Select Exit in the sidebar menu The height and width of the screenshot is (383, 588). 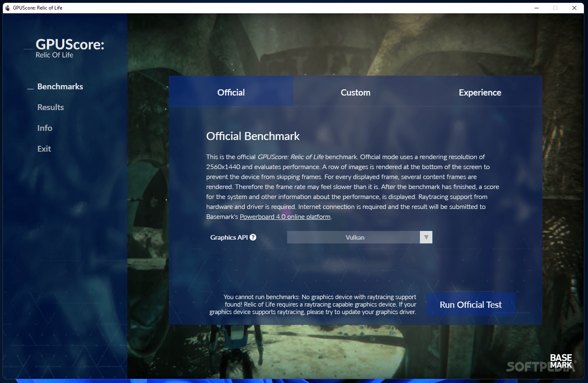pos(44,149)
